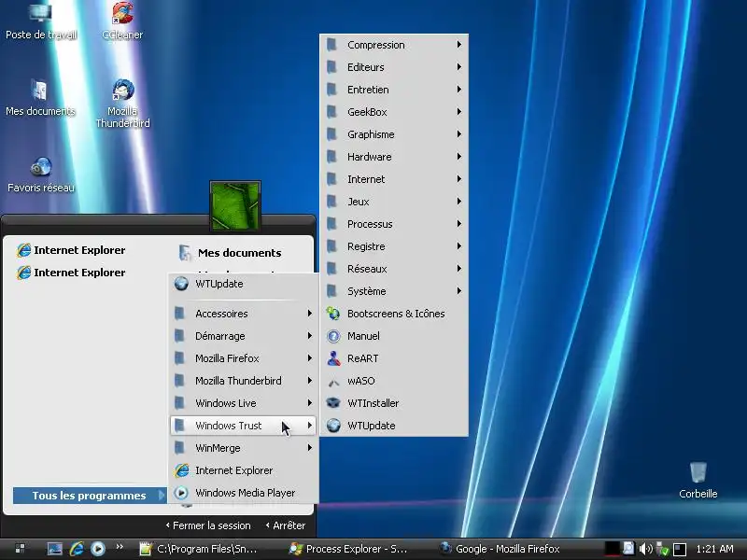Image resolution: width=747 pixels, height=560 pixels.
Task: Launch WTUpdate in Windows Trust submenu
Action: (x=394, y=426)
